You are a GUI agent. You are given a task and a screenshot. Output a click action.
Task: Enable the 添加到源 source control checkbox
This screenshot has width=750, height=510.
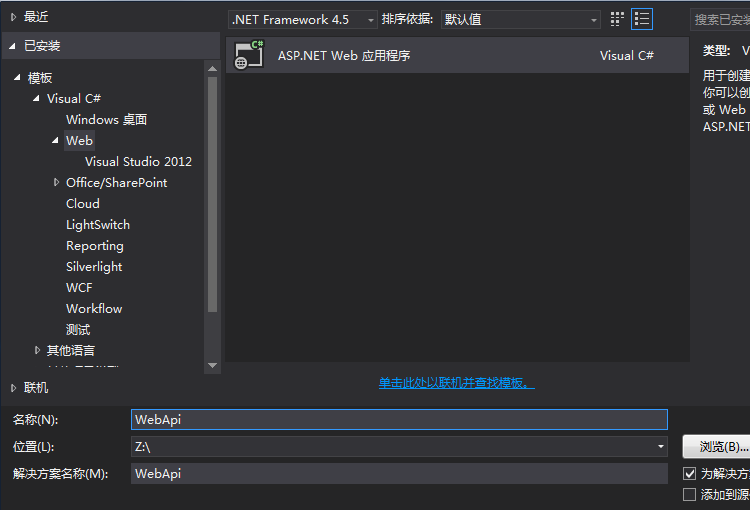click(x=689, y=494)
